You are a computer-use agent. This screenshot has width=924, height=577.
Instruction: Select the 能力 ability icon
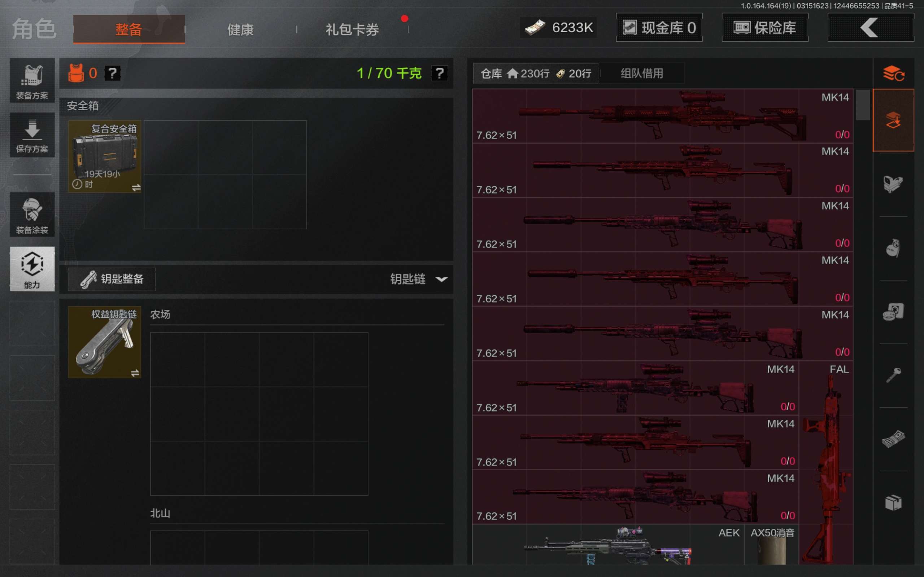coord(32,269)
